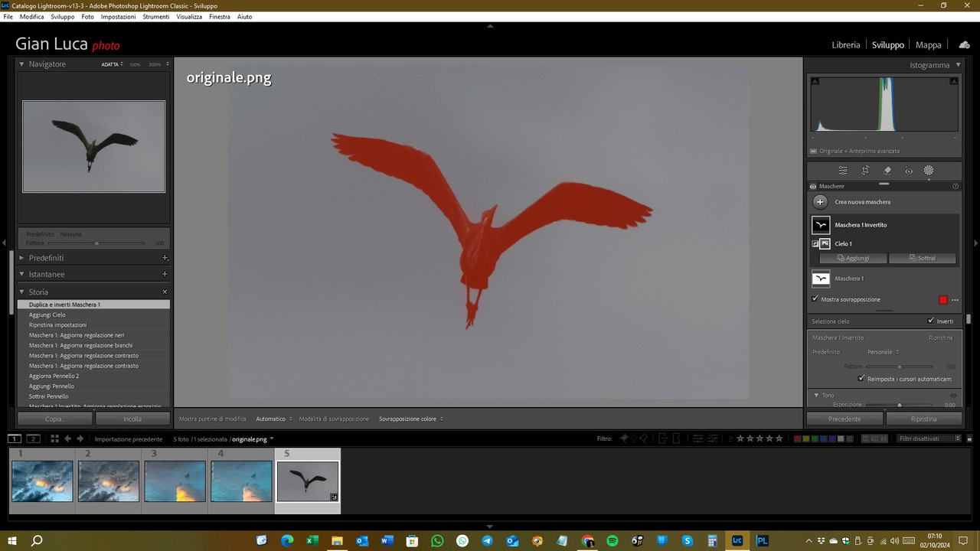980x551 pixels.
Task: Select Maschera 1 mask row
Action: (x=884, y=279)
